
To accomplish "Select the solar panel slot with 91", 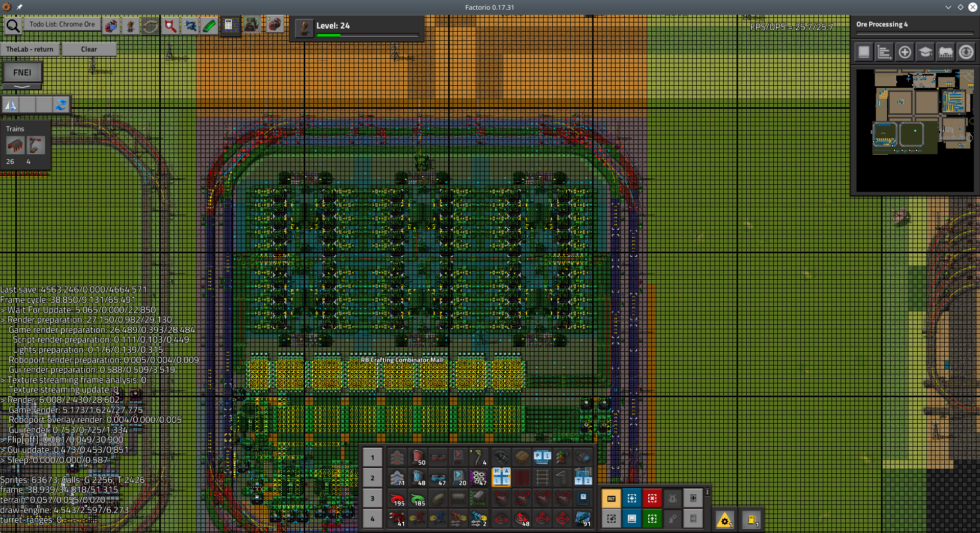I will pyautogui.click(x=583, y=519).
